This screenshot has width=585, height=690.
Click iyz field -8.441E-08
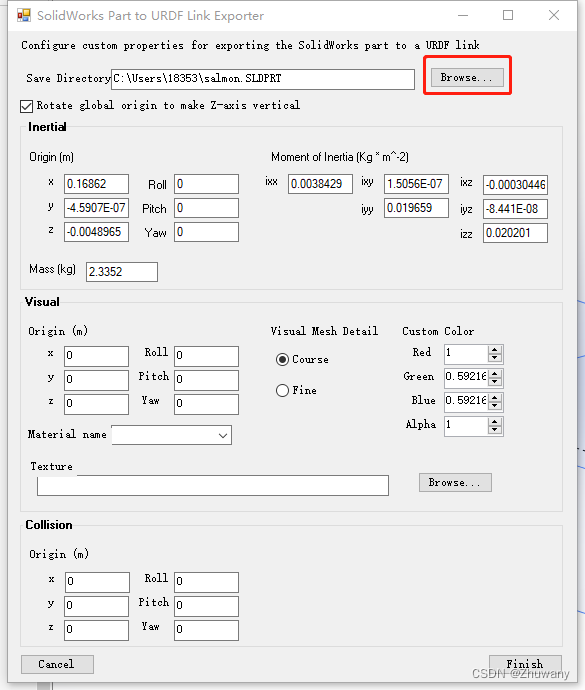click(x=515, y=209)
